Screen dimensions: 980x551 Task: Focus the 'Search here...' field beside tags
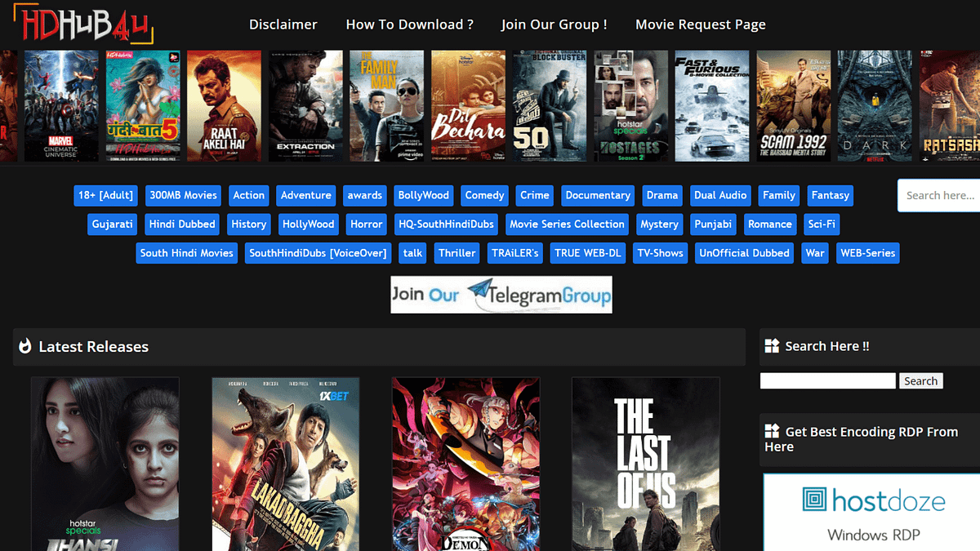click(939, 196)
